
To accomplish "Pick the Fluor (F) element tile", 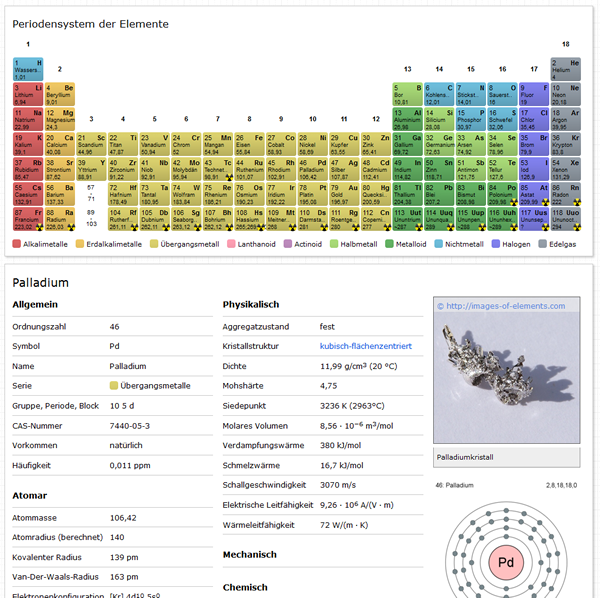I will (x=534, y=94).
